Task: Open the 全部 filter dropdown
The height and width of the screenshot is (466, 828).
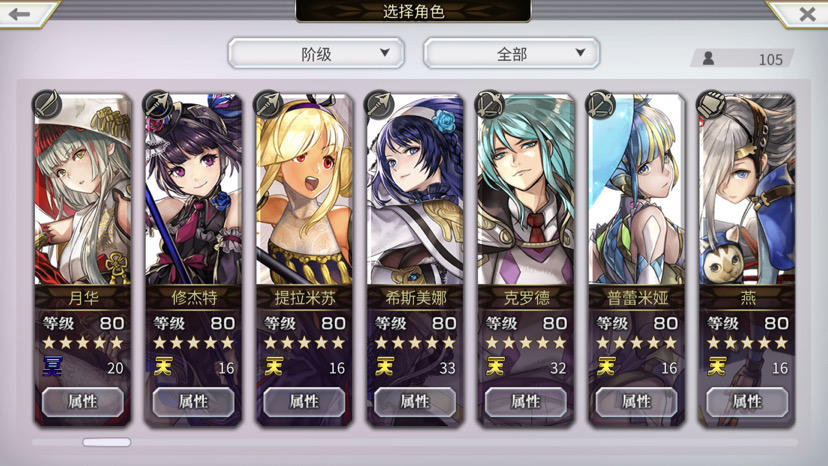Action: point(511,53)
